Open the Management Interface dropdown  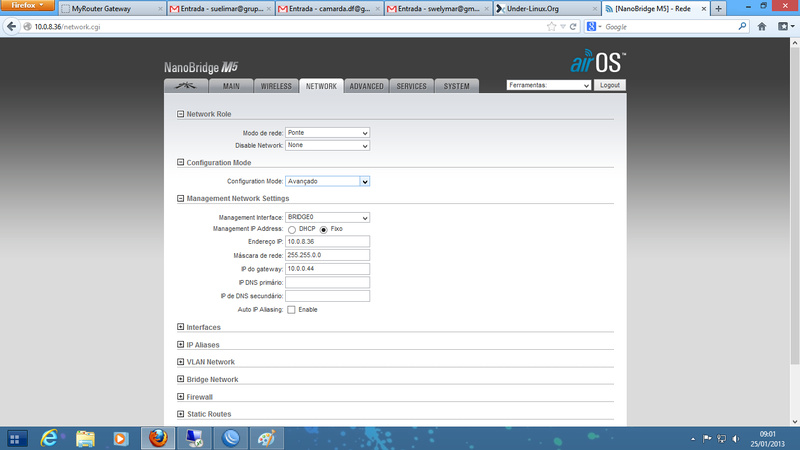point(327,217)
